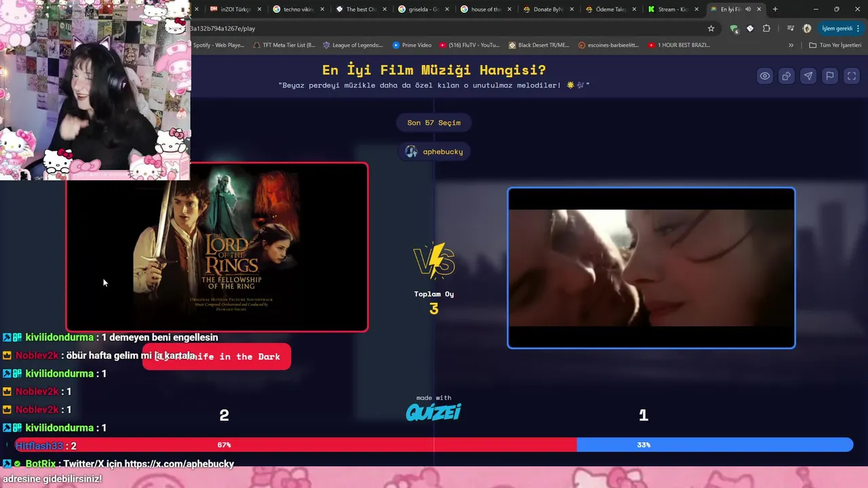Click the Quizei logo
Image resolution: width=868 pixels, height=488 pixels.
[433, 411]
